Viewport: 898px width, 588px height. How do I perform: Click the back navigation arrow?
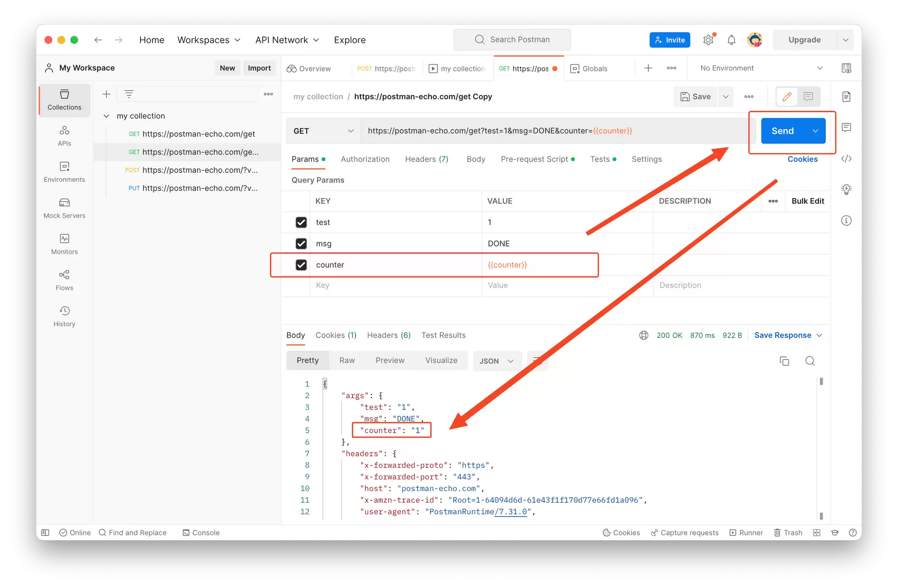coord(98,40)
